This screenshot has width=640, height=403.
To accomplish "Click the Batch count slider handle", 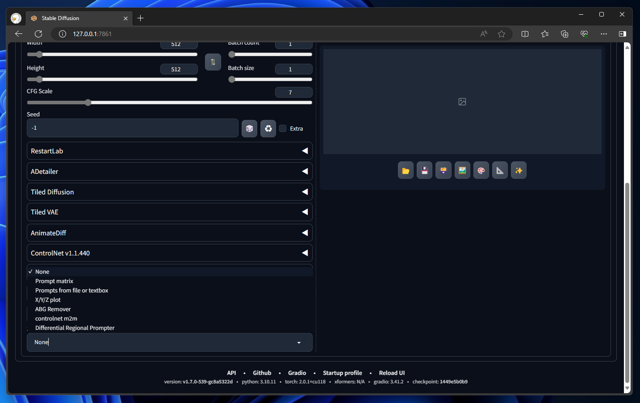I will 232,54.
